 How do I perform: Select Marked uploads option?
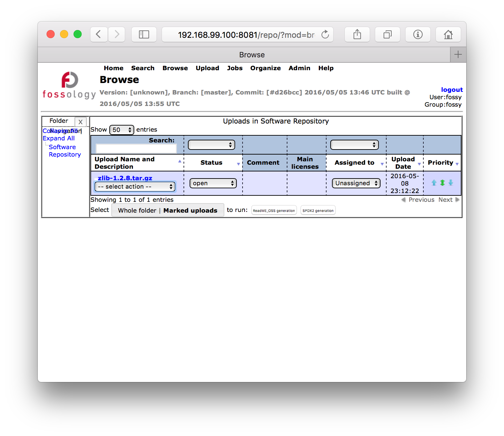pyautogui.click(x=190, y=211)
